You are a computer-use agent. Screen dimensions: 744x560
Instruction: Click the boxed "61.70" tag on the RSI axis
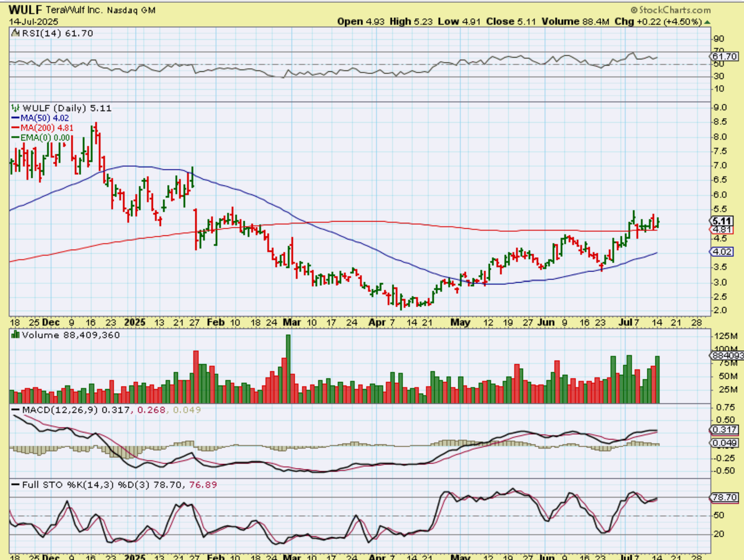click(x=725, y=57)
